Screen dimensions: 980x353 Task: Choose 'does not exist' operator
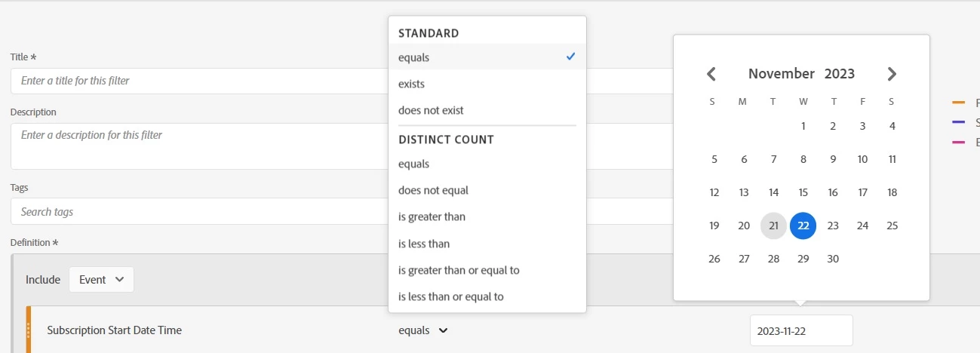click(431, 110)
